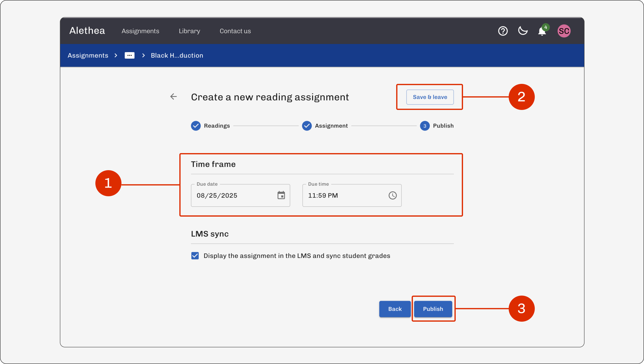Open the help question mark icon

click(503, 31)
